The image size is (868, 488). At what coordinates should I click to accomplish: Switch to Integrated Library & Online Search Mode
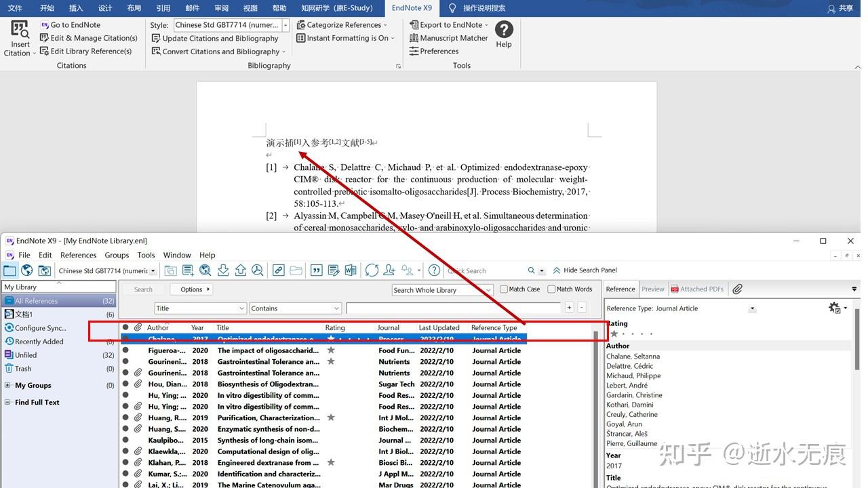click(x=45, y=270)
